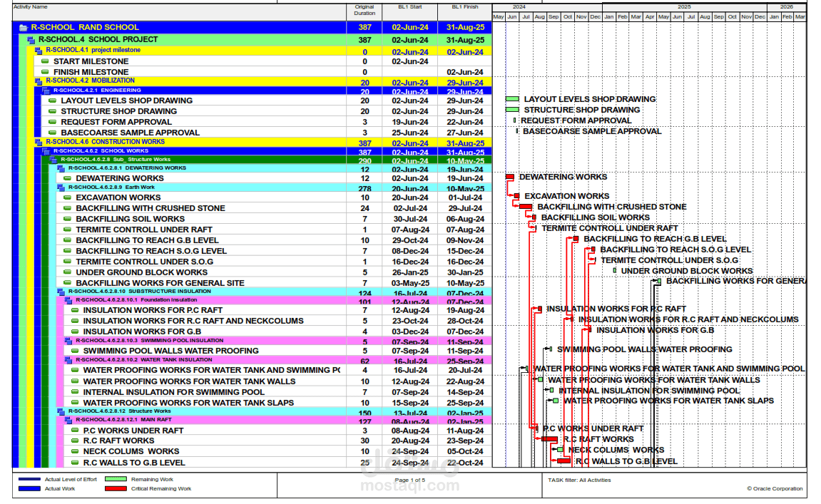821x504 pixels.
Task: Click the WBS icon next to R-SCHOOL.4.6.2 SCHOOL WORKS
Action: tap(46, 151)
